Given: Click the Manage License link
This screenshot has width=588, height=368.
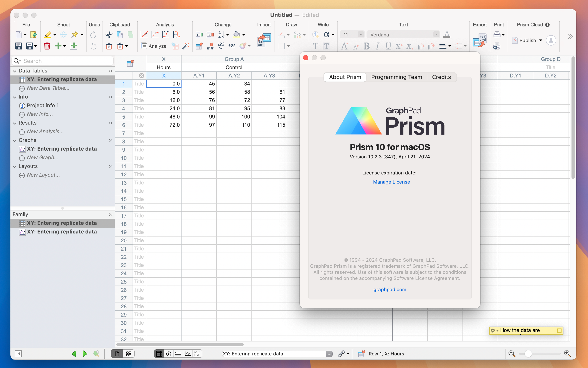Looking at the screenshot, I should coord(391,182).
